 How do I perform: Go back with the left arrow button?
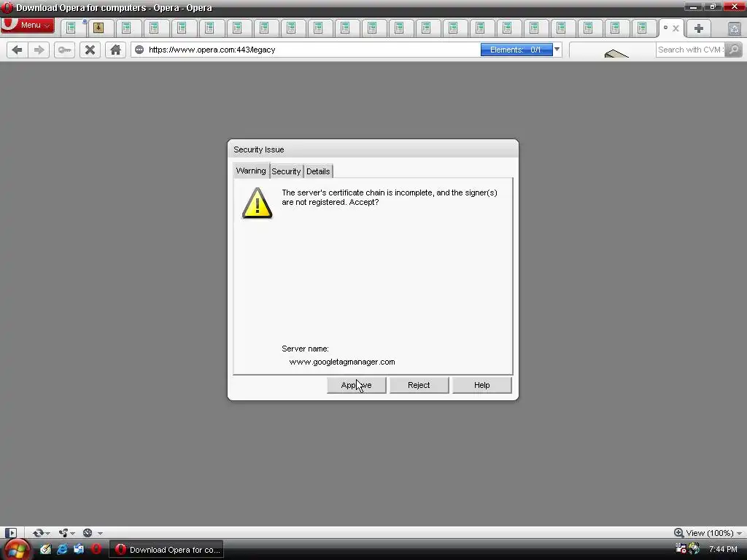click(x=17, y=50)
